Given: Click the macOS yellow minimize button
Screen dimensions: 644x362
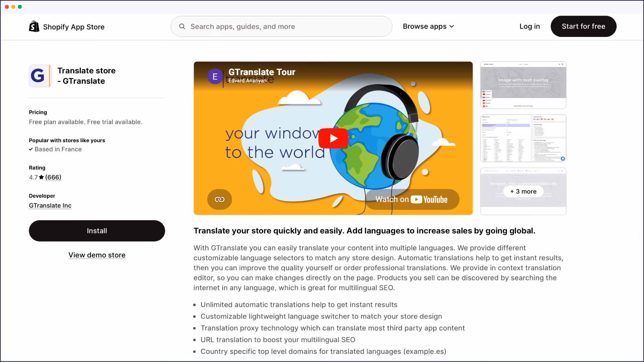Looking at the screenshot, I should click(x=13, y=7).
